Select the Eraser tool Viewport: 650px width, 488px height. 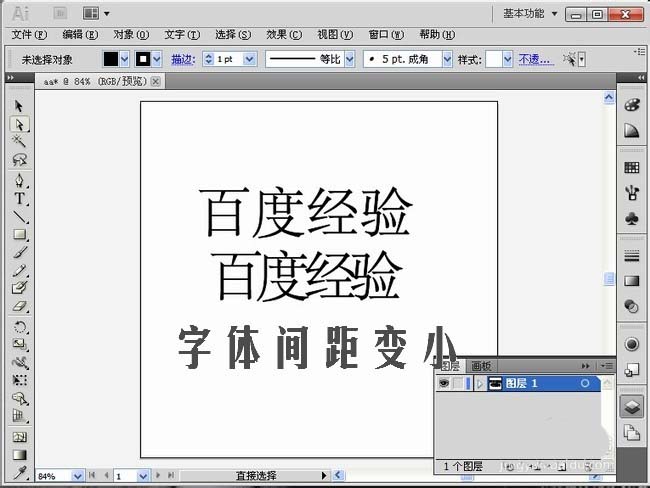19,307
